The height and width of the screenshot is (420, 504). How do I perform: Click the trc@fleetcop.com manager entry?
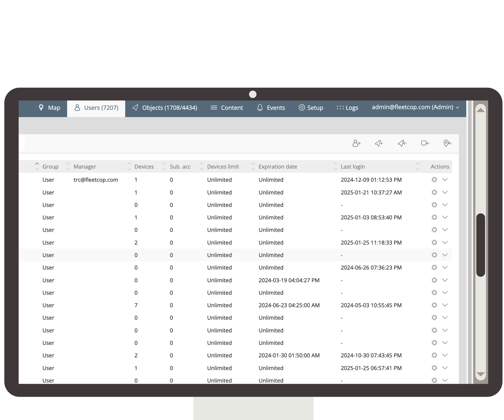pyautogui.click(x=96, y=180)
